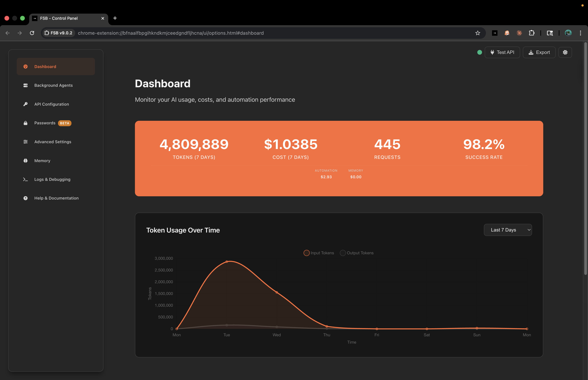The width and height of the screenshot is (588, 380).
Task: Click the green connection status indicator
Action: click(x=479, y=52)
